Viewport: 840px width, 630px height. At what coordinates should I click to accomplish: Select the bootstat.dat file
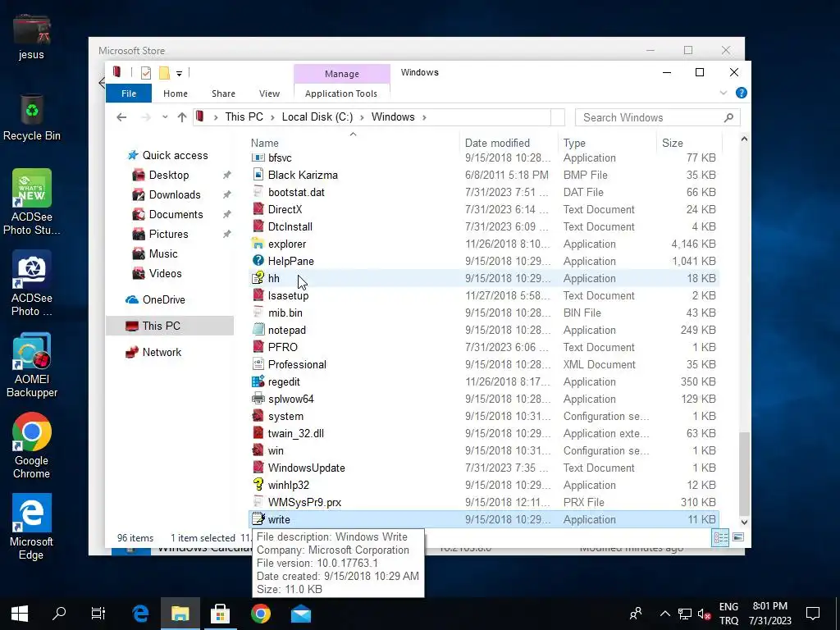(x=483, y=192)
